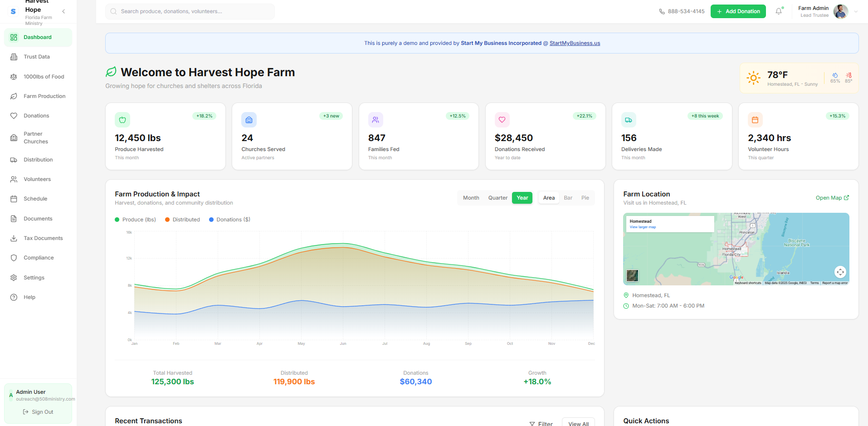
Task: Open the Compliance page
Action: point(38,258)
